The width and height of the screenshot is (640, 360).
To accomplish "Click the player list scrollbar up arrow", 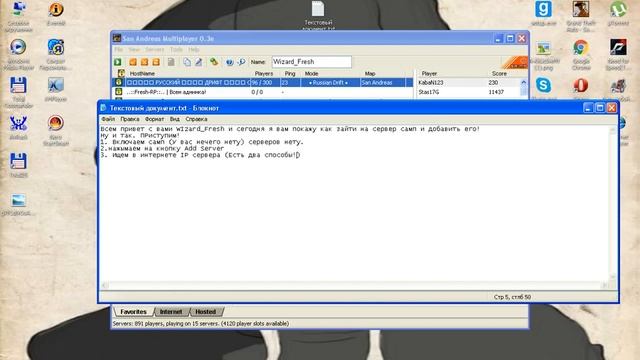I will [x=524, y=82].
